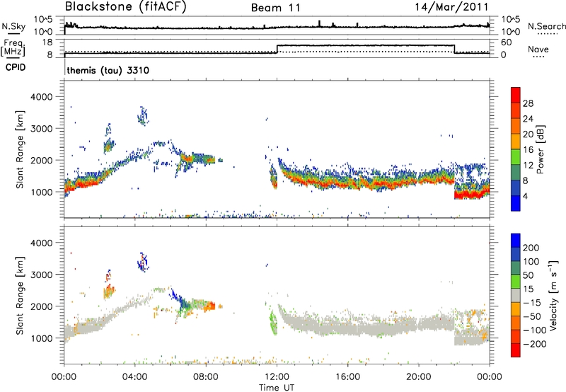Click the 'Velocity [m s⁻¹]' colorbar label
Viewport: 566px width, 392px height.
coord(553,295)
